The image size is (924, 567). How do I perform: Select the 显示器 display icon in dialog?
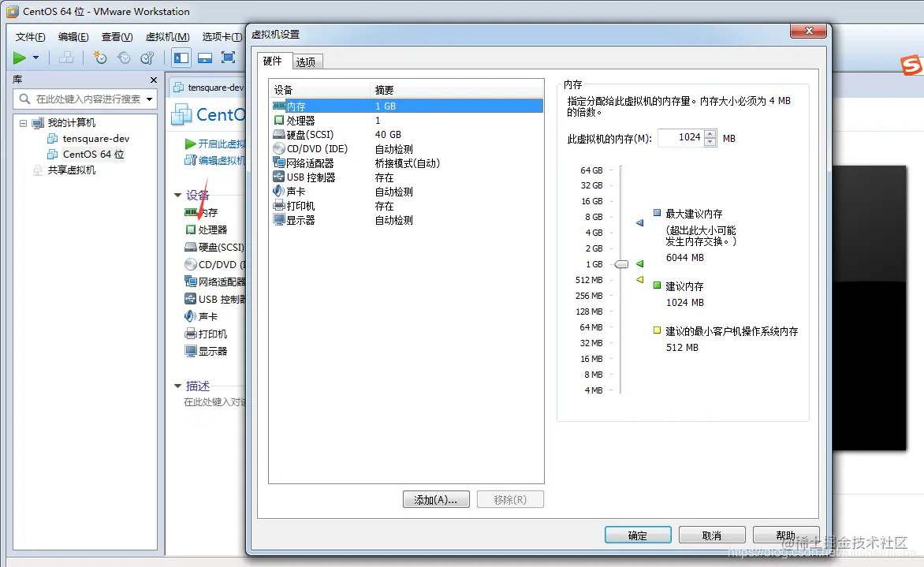[279, 220]
